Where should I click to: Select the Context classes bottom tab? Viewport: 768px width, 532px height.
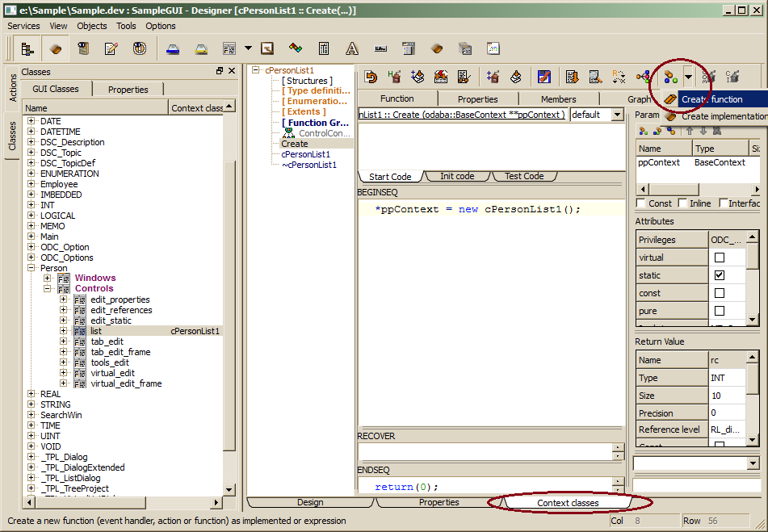point(568,503)
